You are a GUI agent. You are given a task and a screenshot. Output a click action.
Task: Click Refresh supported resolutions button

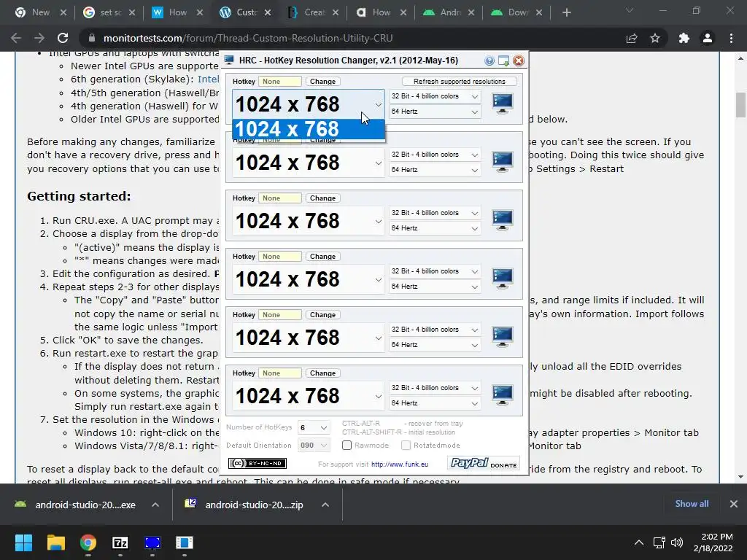click(x=460, y=82)
